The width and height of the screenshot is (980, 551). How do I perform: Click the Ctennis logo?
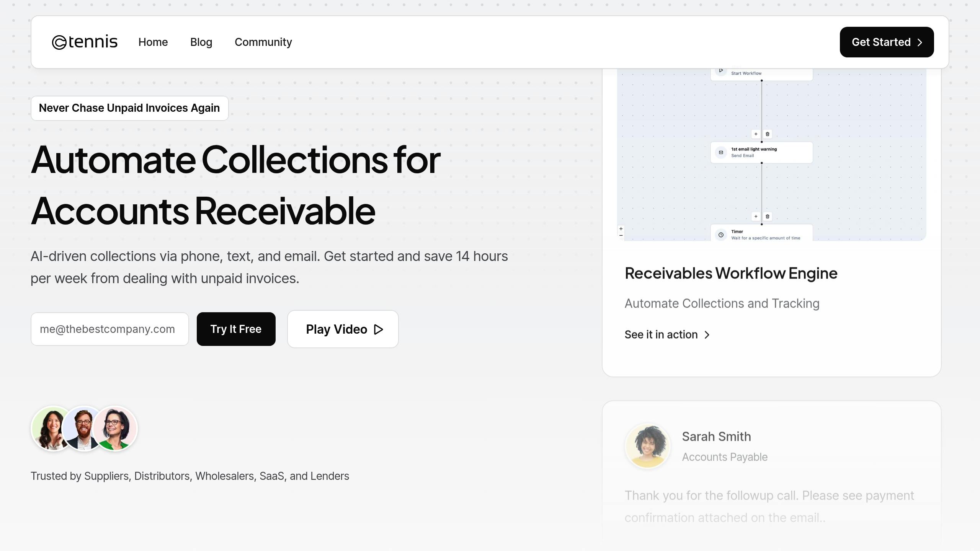85,42
